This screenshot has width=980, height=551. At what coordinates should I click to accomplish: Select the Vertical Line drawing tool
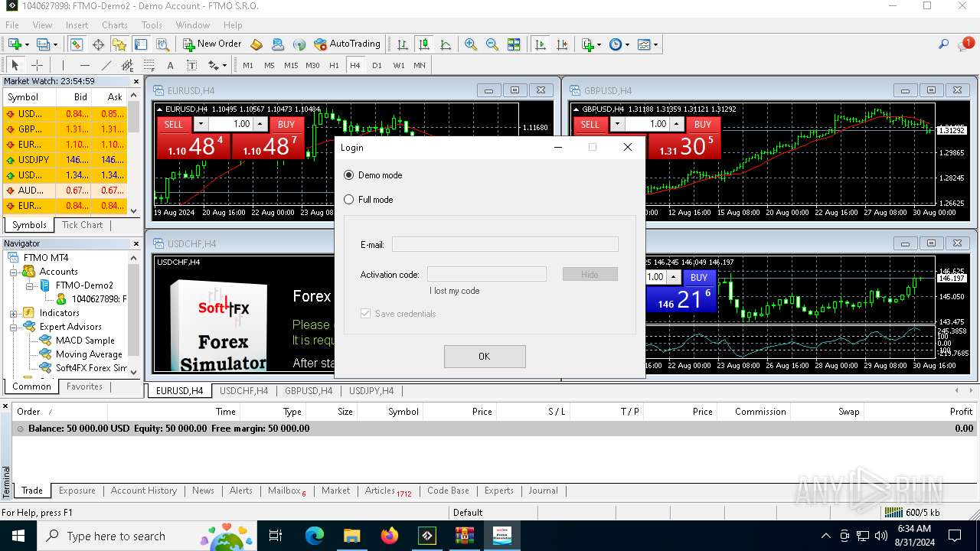point(63,65)
